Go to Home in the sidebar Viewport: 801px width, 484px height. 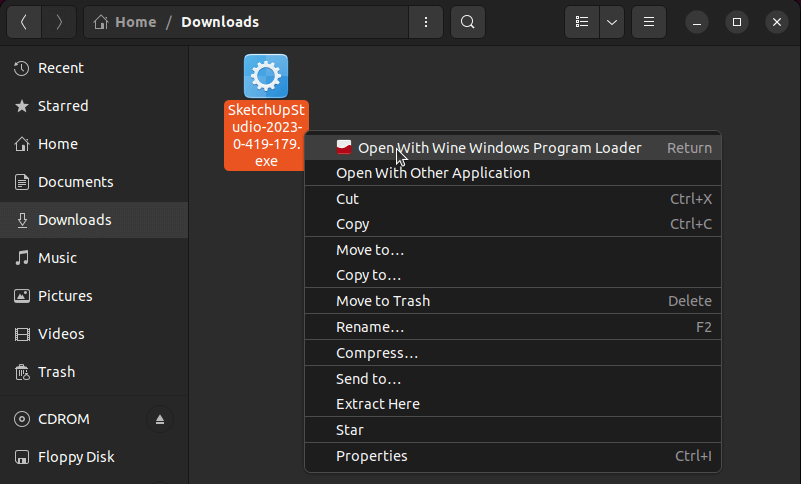point(94,144)
